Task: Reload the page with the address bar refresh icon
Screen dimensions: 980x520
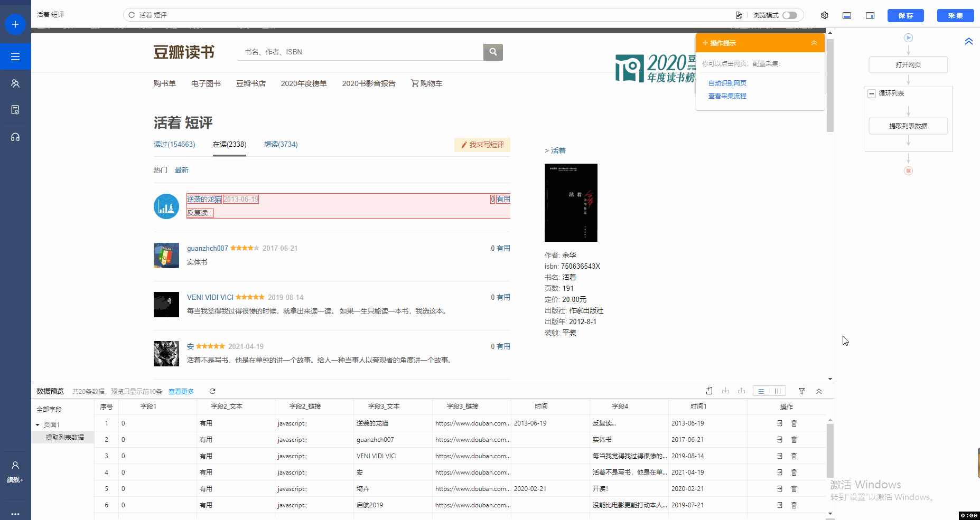Action: tap(132, 15)
